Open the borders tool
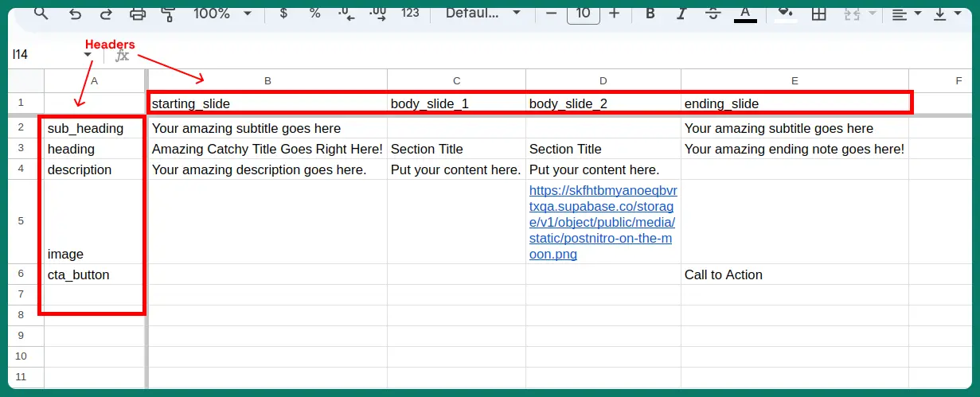The width and height of the screenshot is (980, 397). (818, 13)
